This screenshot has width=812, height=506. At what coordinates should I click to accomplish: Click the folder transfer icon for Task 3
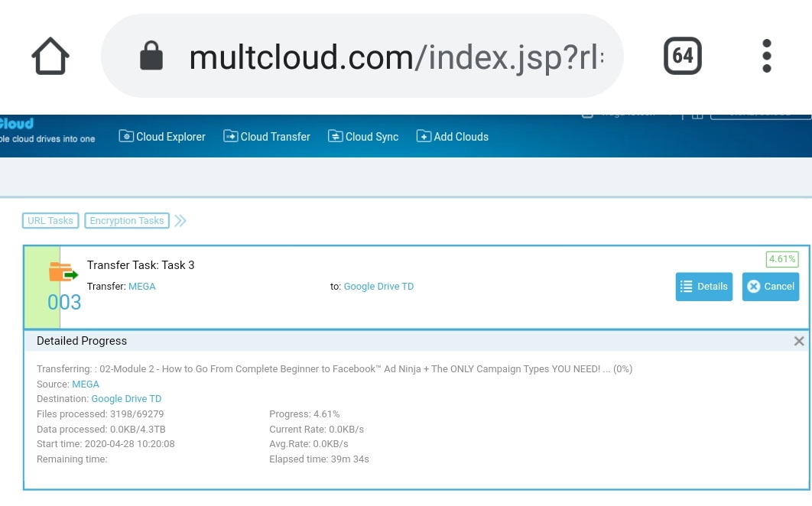point(63,272)
